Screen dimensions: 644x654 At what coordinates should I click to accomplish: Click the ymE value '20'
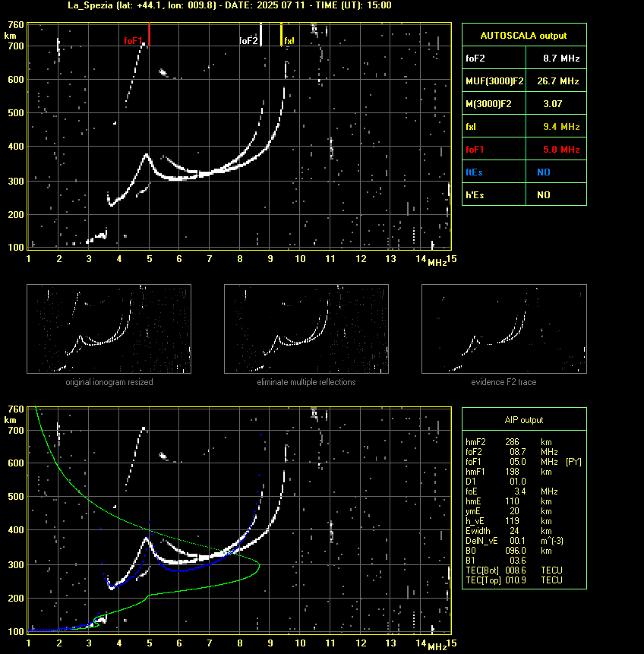click(514, 511)
